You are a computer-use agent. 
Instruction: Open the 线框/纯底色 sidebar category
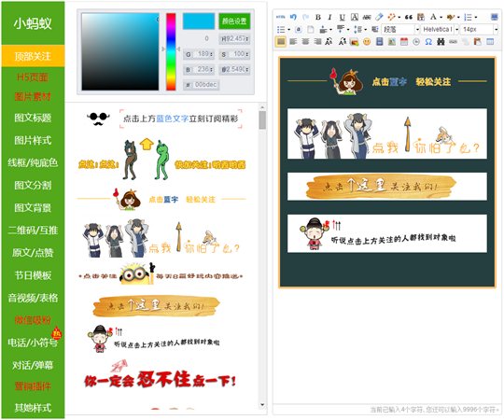click(x=33, y=162)
